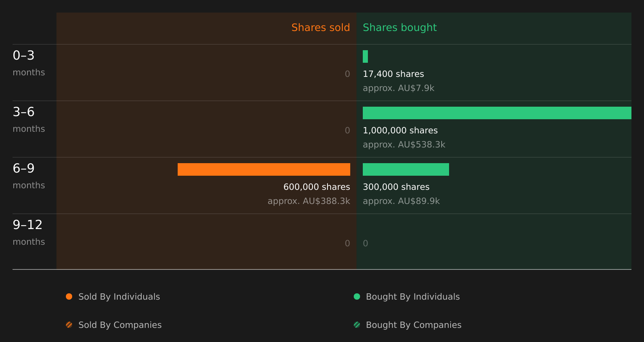
Task: Select the 'Bought By Individuals' legend label
Action: click(x=413, y=297)
